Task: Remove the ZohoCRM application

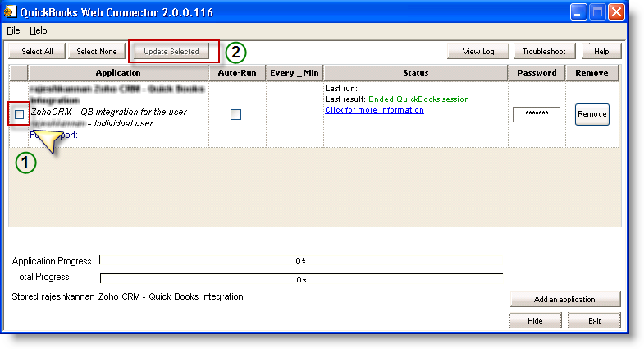Action: (591, 114)
